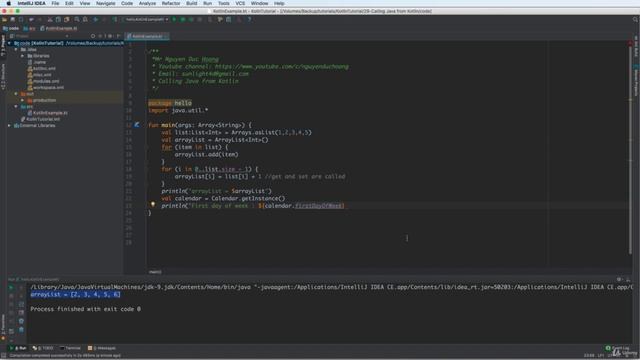Click the Back navigation arrow in toolbar
The width and height of the screenshot is (640, 360).
pyautogui.click(x=96, y=19)
